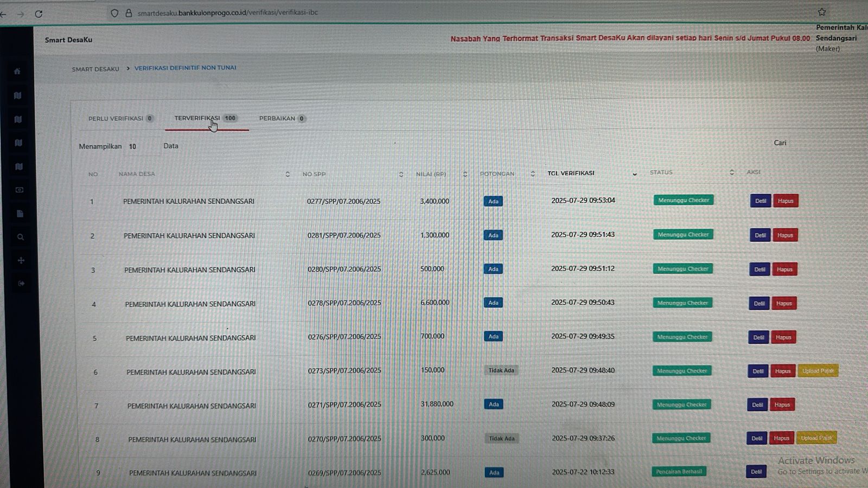Open the document file icon in the sidebar
Screen dimensions: 868x488
point(20,214)
